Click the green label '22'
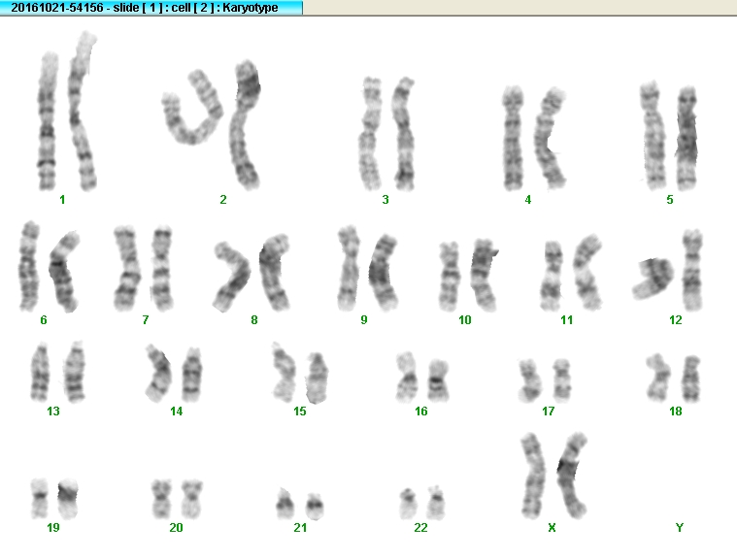 pos(420,528)
